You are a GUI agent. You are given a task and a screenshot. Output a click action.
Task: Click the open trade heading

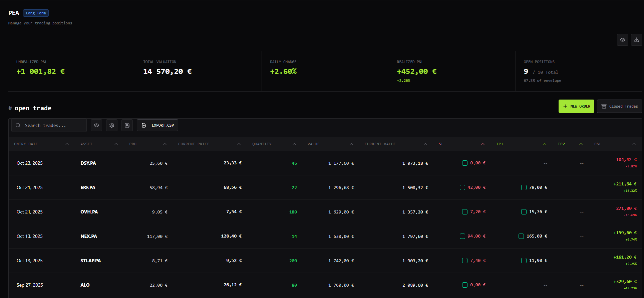coord(33,108)
